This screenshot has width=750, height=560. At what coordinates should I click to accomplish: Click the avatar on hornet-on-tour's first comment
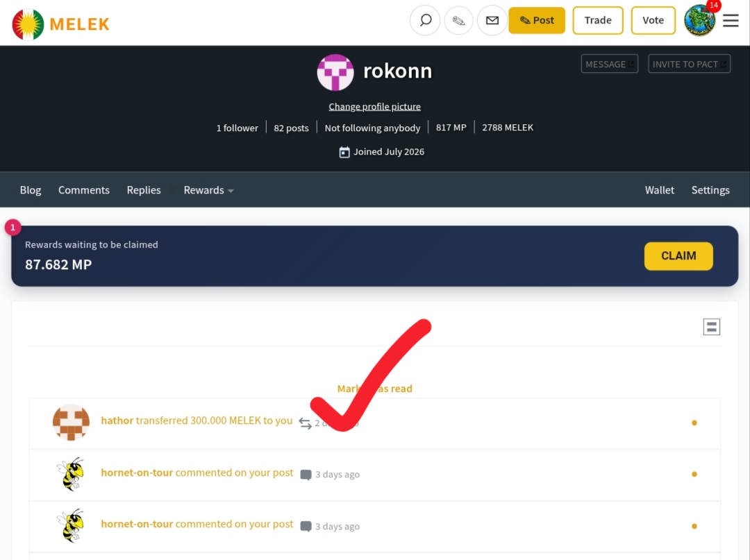(71, 474)
